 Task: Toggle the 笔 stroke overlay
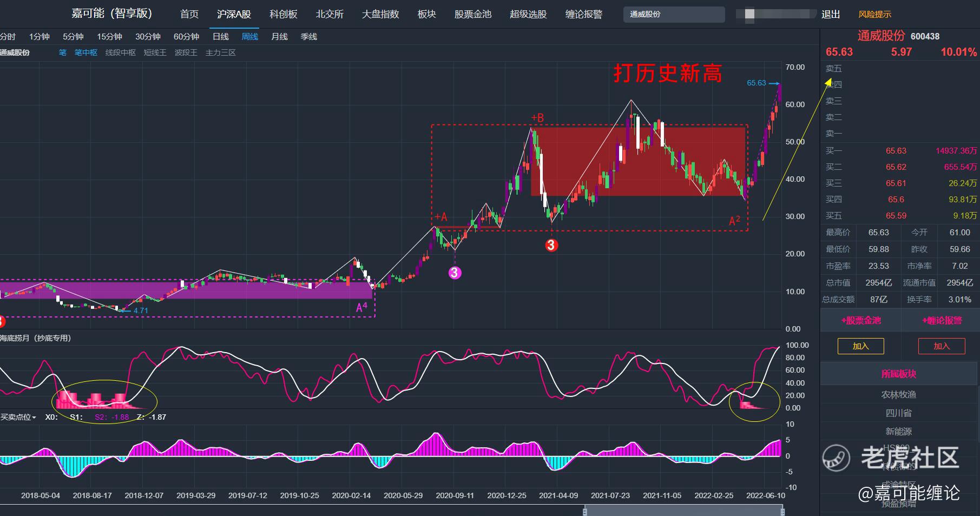coord(63,53)
